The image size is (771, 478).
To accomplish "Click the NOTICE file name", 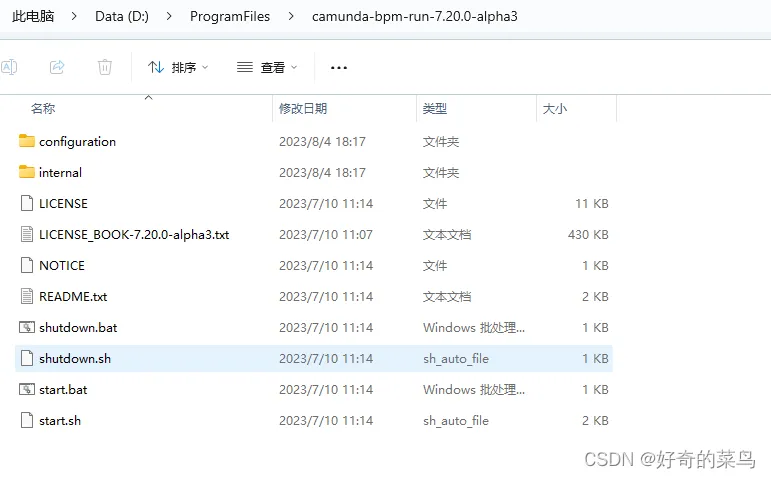I will [x=62, y=266].
